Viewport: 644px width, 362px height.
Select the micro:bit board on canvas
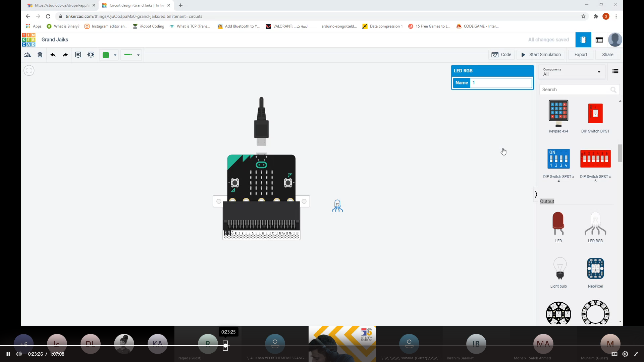click(261, 197)
